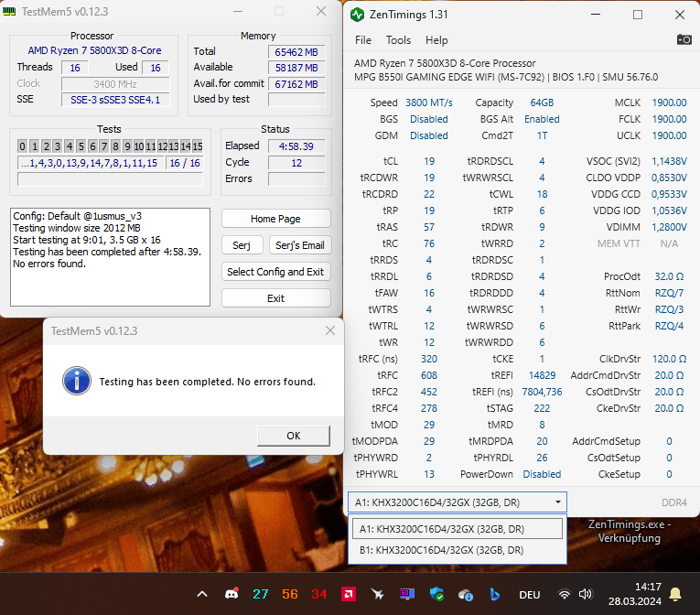Click the TestMem5 log text box
Image resolution: width=700 pixels, height=615 pixels.
111,257
